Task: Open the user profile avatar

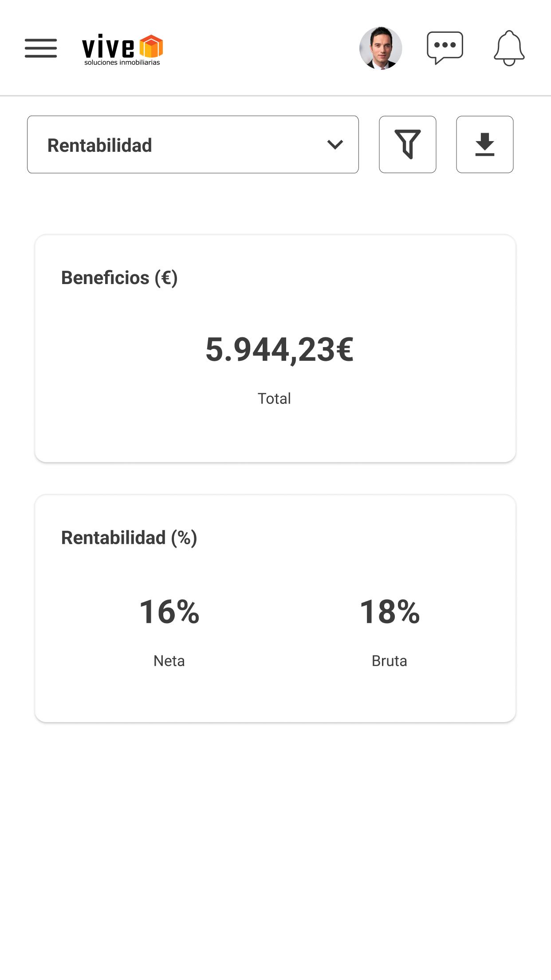Action: [x=381, y=48]
